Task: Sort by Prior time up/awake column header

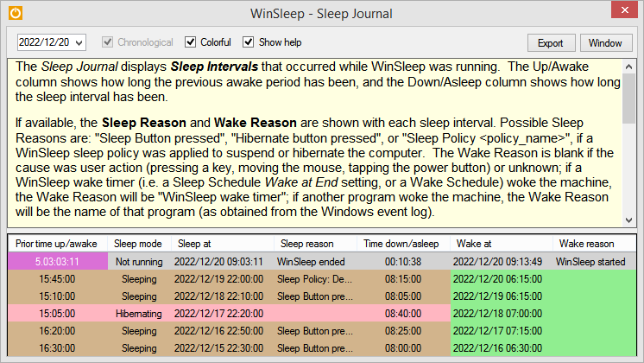Action: coord(58,244)
